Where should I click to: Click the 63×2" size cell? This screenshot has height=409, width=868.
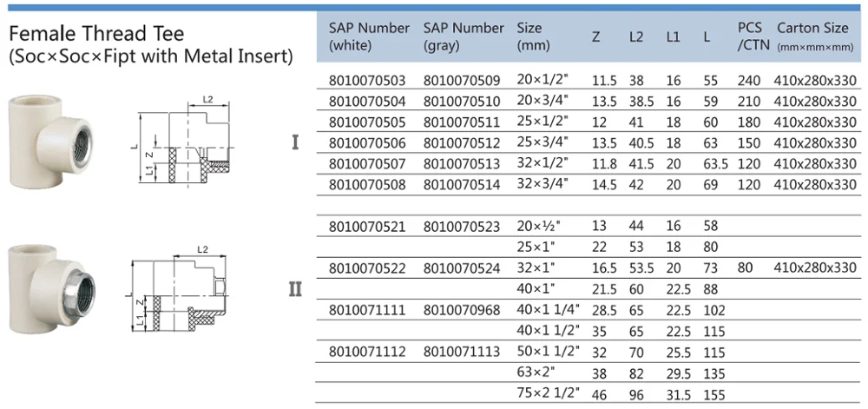click(538, 372)
